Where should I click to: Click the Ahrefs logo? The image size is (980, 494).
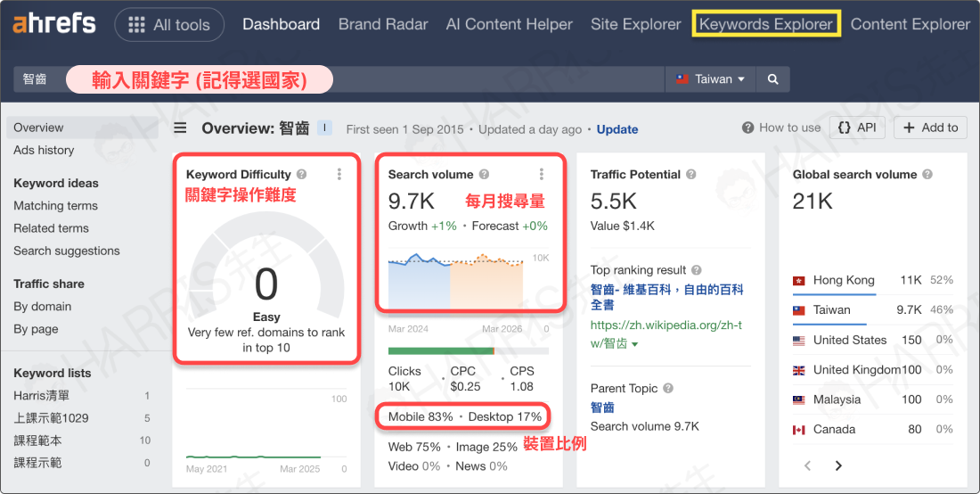54,24
